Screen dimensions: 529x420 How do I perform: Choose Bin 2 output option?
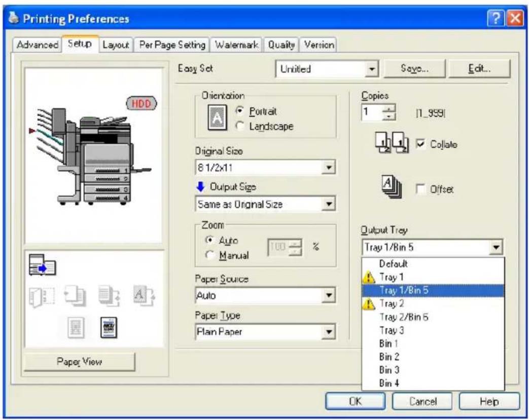433,357
